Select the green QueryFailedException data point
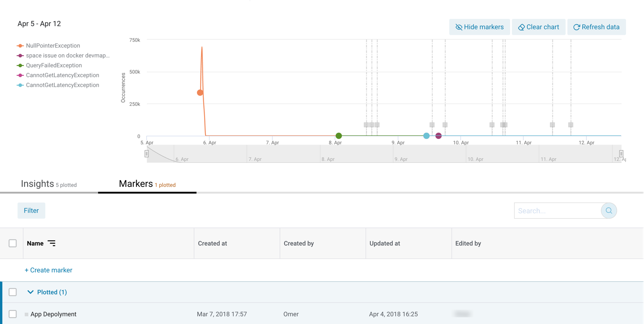This screenshot has height=324, width=644. click(x=339, y=136)
